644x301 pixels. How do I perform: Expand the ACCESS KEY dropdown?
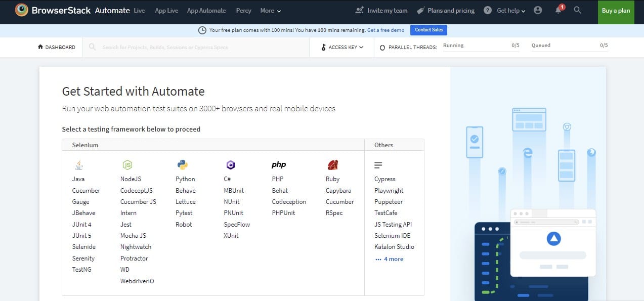pos(341,47)
